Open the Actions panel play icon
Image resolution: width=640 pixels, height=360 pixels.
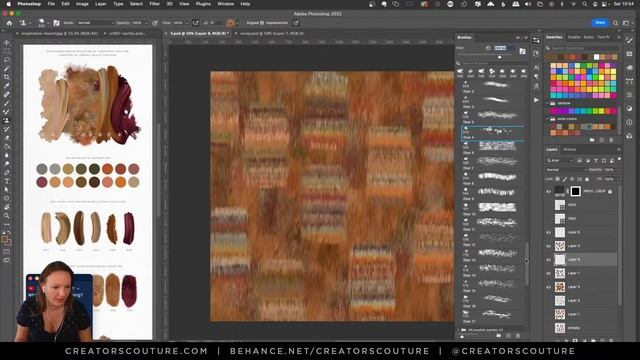tap(536, 100)
